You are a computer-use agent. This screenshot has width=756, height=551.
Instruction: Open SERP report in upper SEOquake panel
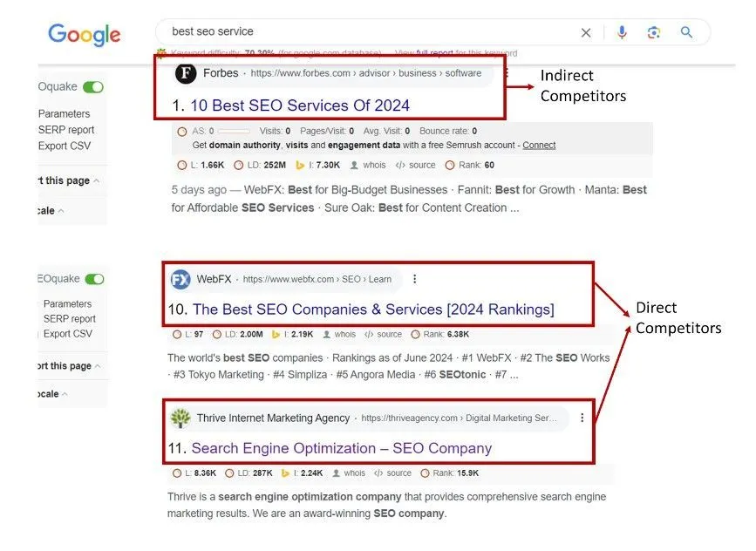pyautogui.click(x=66, y=130)
